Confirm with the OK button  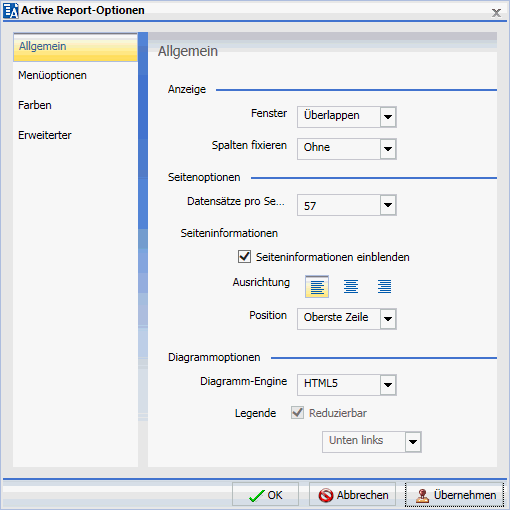[265, 495]
